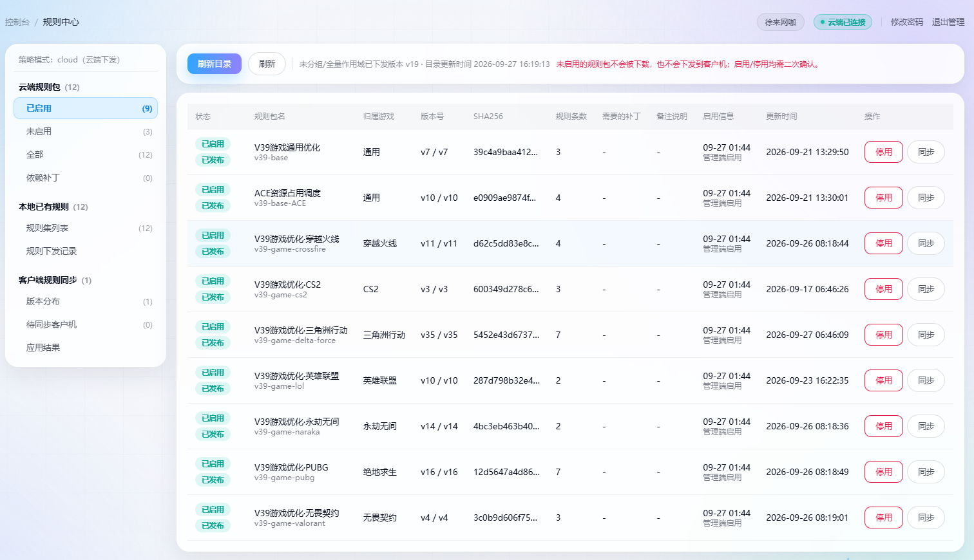Click 版本号 column header
This screenshot has height=560, width=974.
(x=432, y=117)
